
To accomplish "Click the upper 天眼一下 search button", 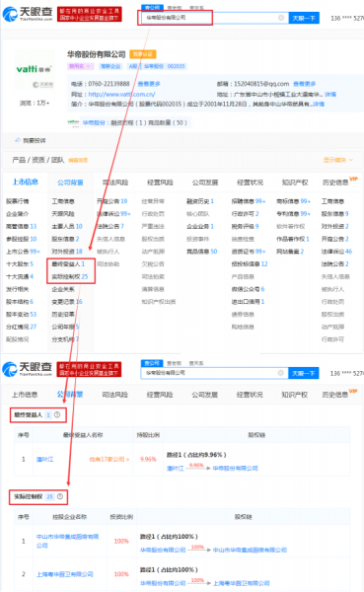I will (x=304, y=18).
